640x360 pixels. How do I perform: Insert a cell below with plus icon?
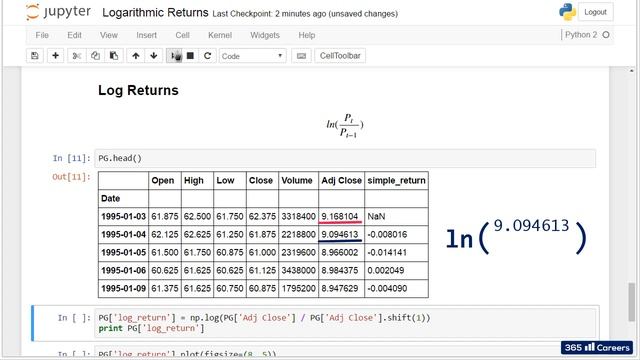(56, 56)
